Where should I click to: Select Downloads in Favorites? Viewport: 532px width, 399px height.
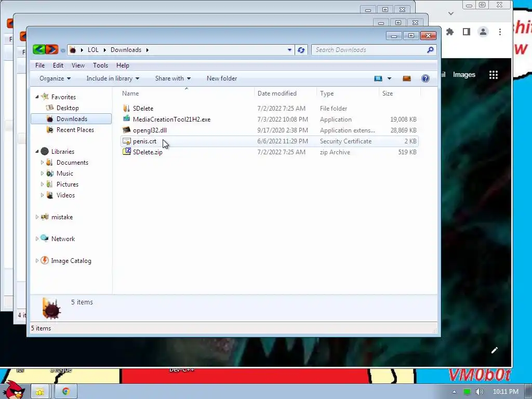(72, 119)
